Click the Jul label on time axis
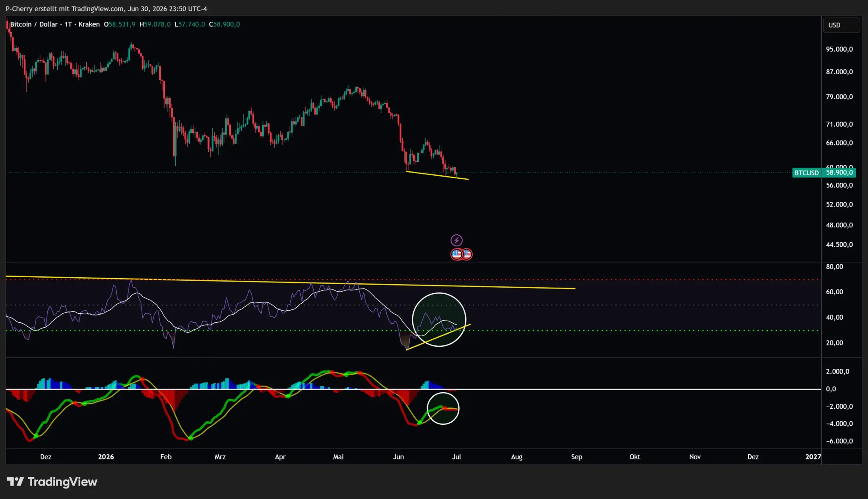The image size is (868, 499). coord(457,457)
